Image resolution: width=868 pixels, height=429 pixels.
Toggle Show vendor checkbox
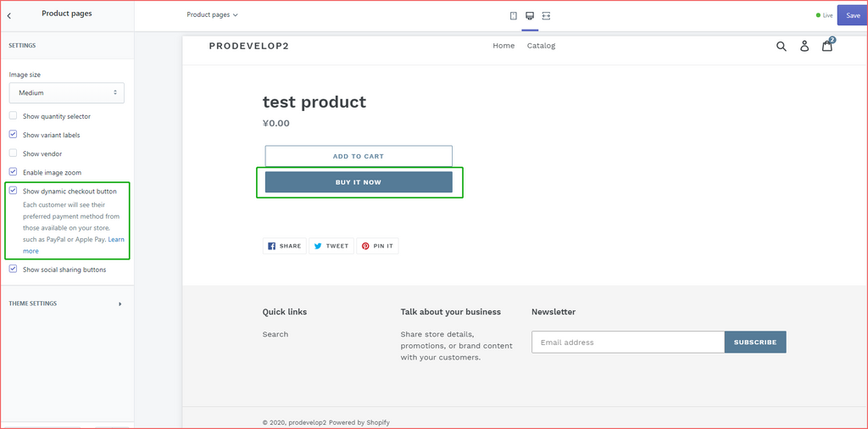click(13, 153)
